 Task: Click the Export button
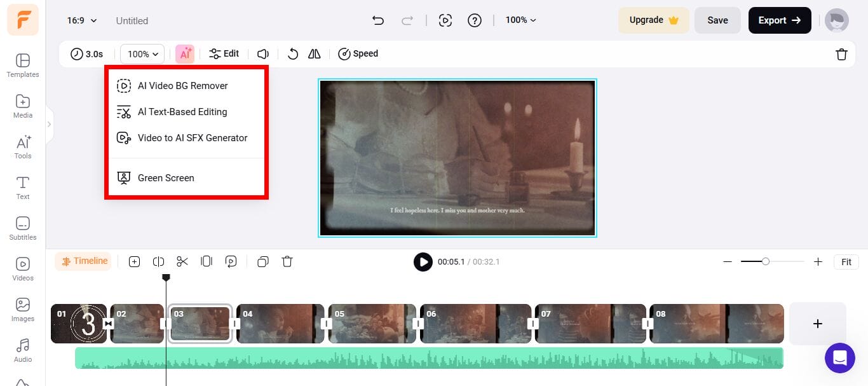pyautogui.click(x=779, y=20)
